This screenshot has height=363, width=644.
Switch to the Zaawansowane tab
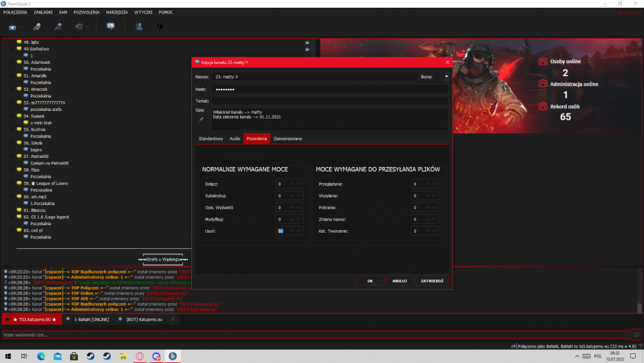click(287, 139)
